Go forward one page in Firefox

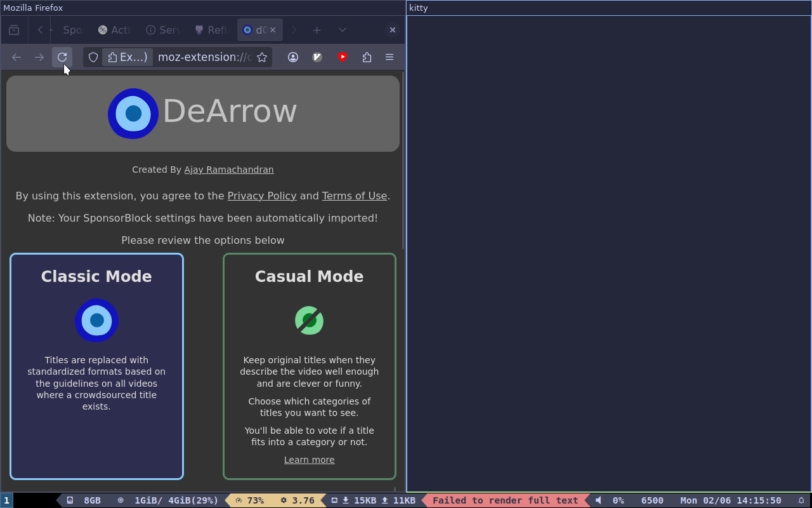[x=39, y=57]
